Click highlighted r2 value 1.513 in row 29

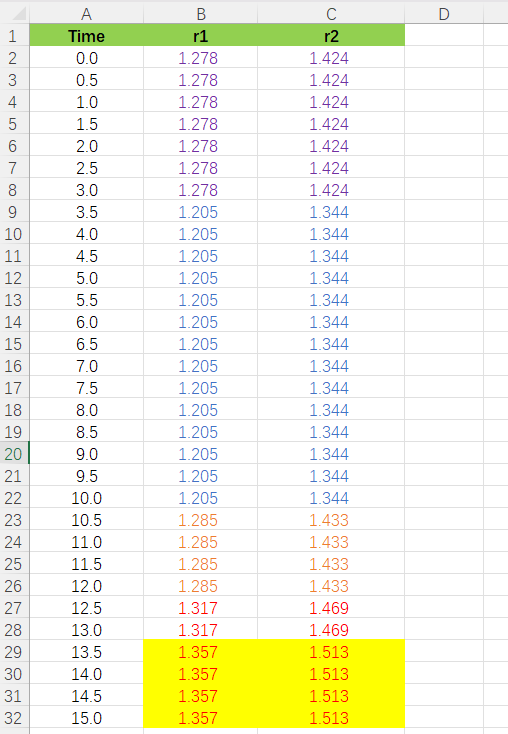click(x=331, y=652)
